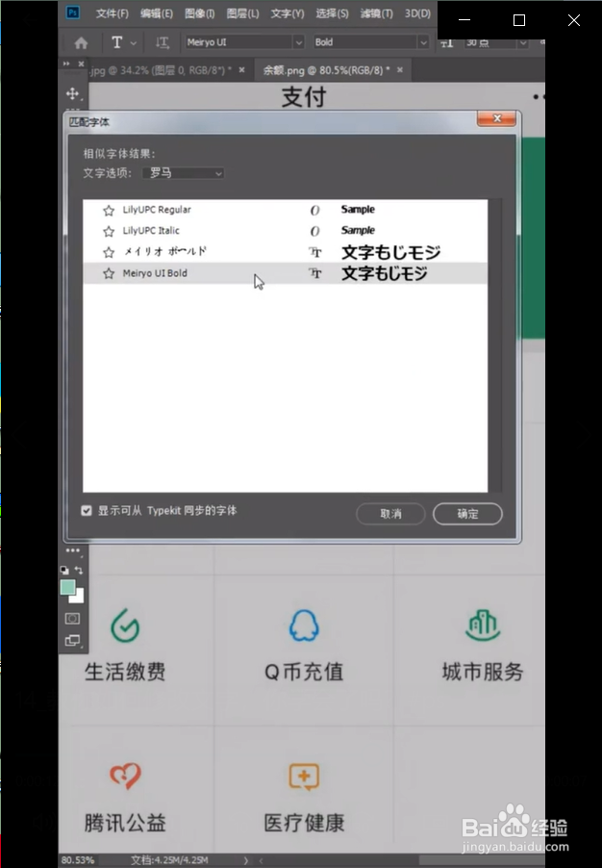602x868 pixels.
Task: Click the 取消 button
Action: tap(390, 514)
